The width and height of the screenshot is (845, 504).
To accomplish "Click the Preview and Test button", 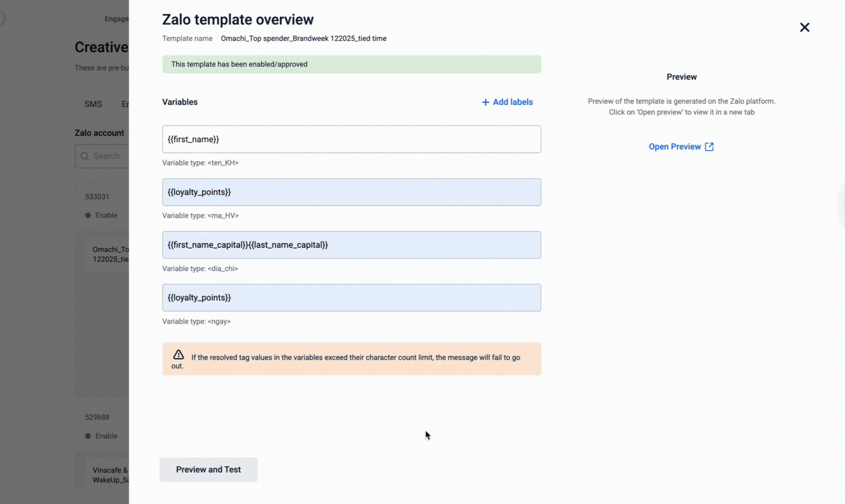I will tap(208, 469).
